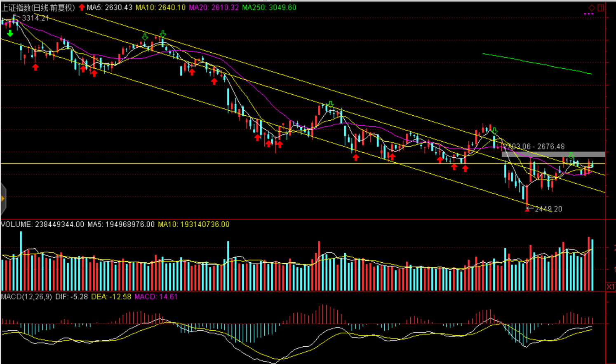Click the X1 volume scale box

(x=610, y=287)
